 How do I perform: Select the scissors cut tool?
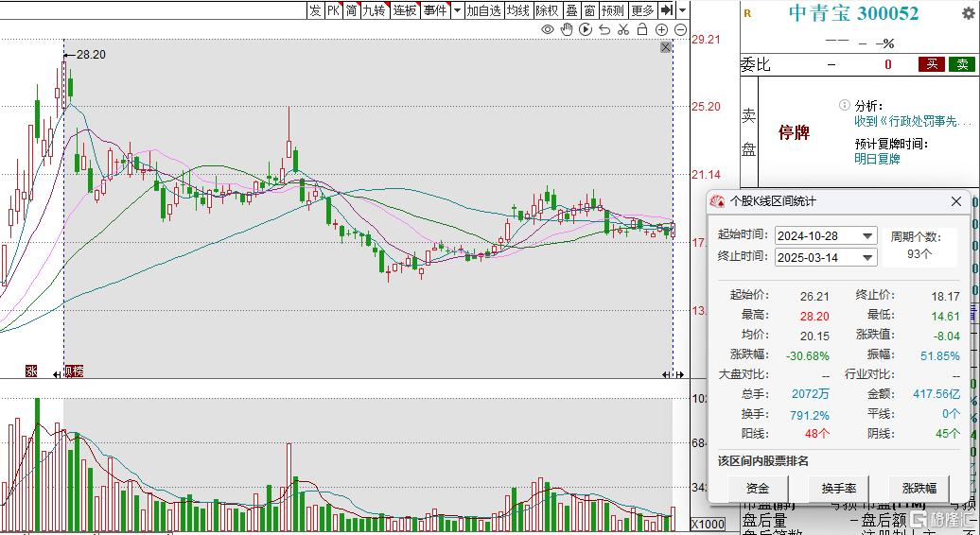coord(623,29)
